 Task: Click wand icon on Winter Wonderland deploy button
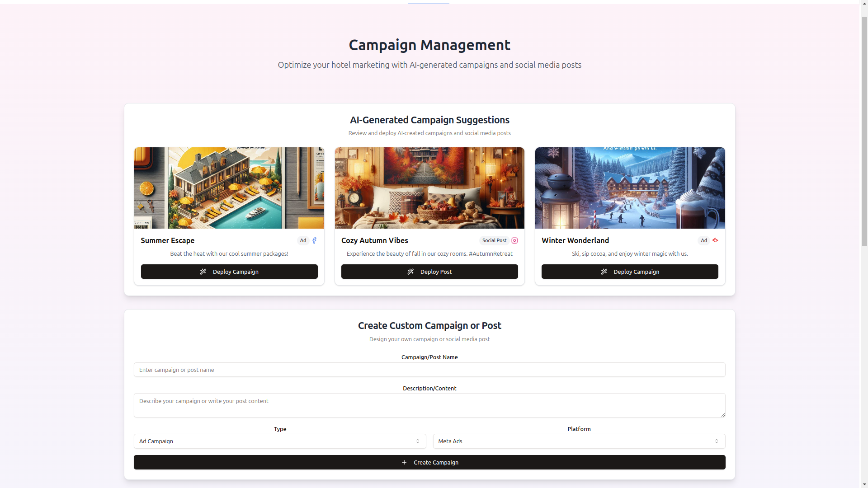pos(604,272)
